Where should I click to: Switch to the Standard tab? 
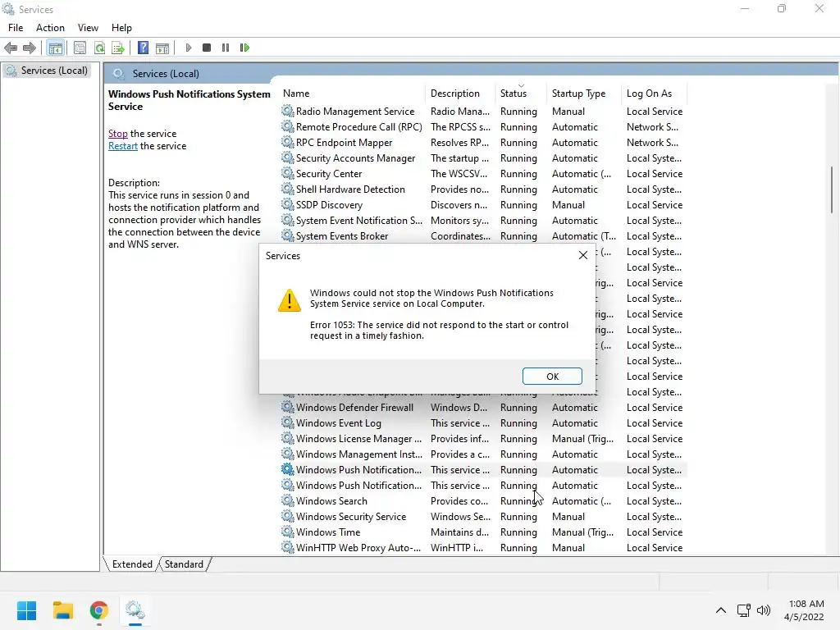[184, 564]
